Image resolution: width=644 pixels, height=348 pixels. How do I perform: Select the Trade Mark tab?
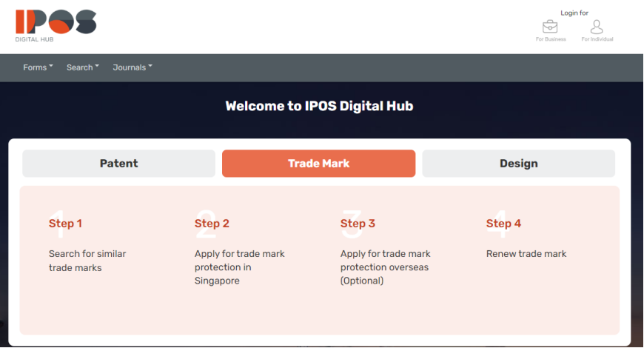point(319,164)
